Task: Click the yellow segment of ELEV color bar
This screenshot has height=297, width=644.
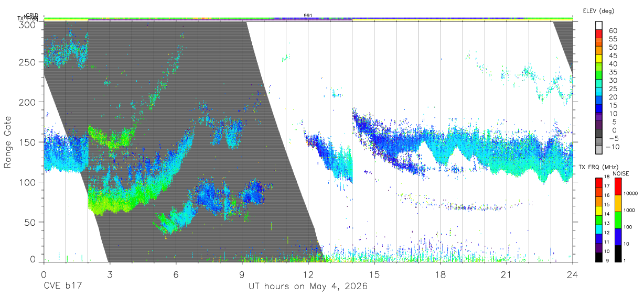Action: [598, 59]
